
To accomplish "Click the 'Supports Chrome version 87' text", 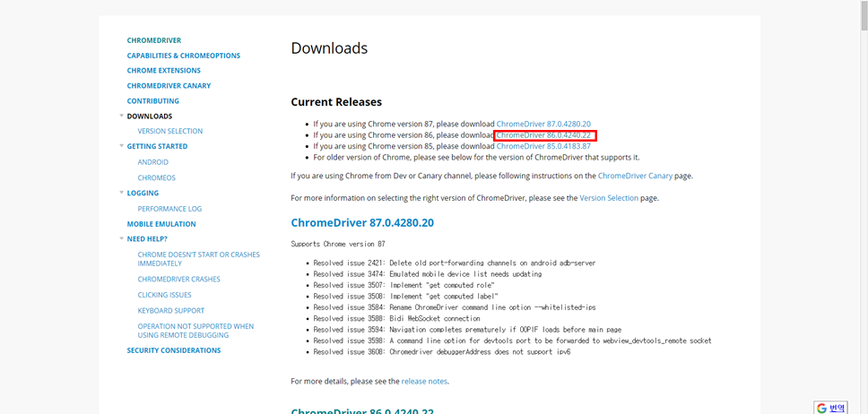I will pyautogui.click(x=338, y=244).
